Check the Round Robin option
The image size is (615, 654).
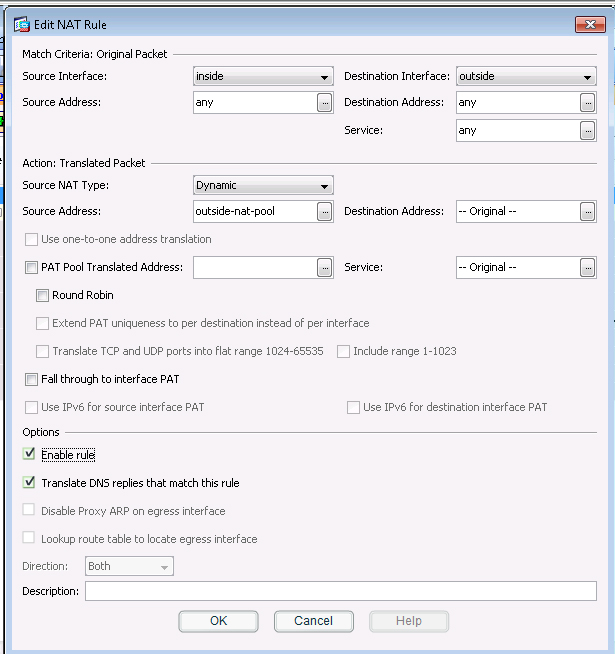pos(42,295)
